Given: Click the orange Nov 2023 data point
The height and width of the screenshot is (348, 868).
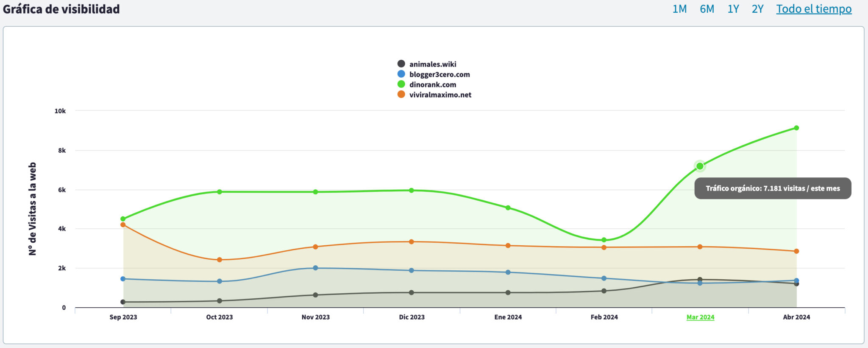Looking at the screenshot, I should click(315, 247).
